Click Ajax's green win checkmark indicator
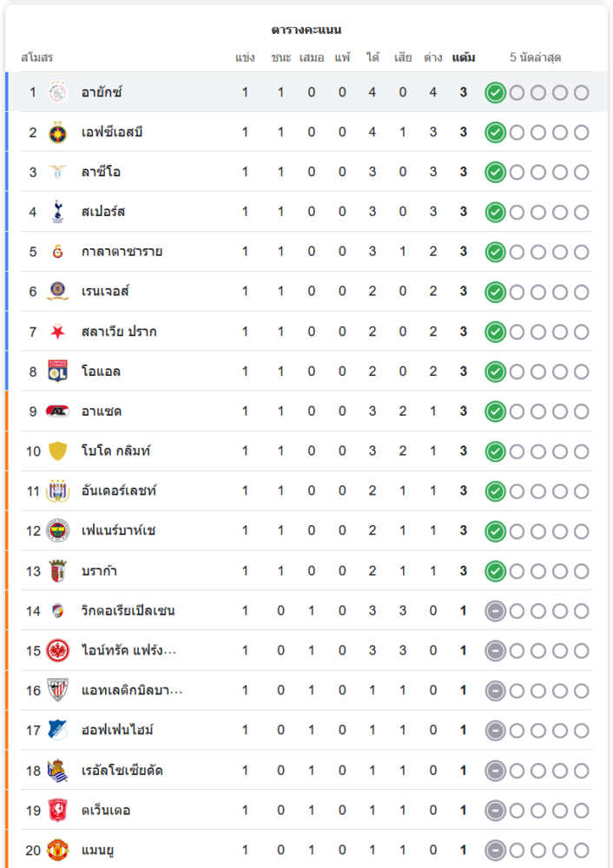The height and width of the screenshot is (868, 613). coord(495,93)
